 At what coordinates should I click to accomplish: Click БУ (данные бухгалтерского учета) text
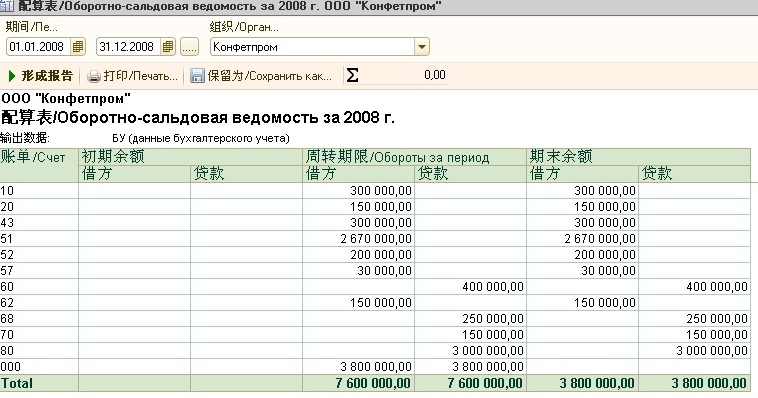coord(201,138)
